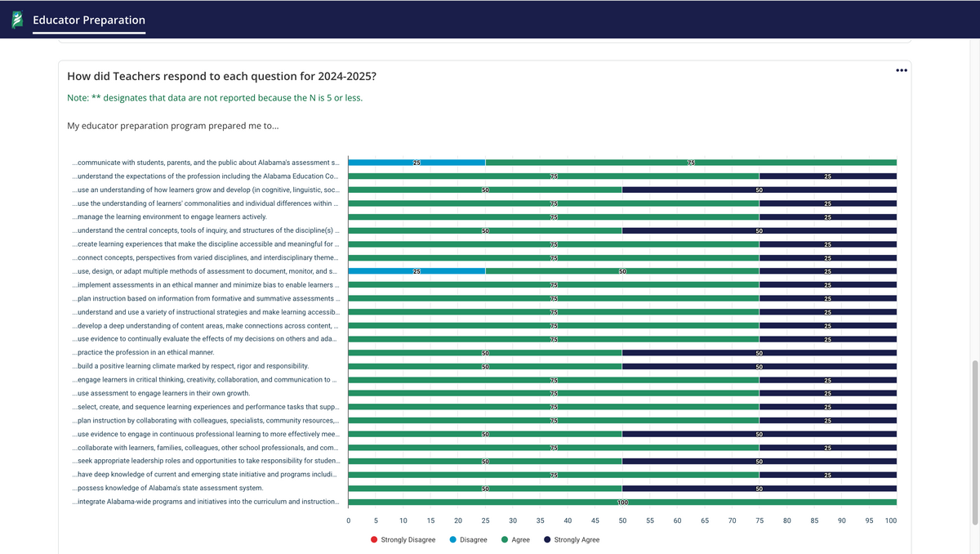Image resolution: width=980 pixels, height=554 pixels.
Task: Click the '...select, create, and sequence learning' label
Action: pyautogui.click(x=205, y=407)
